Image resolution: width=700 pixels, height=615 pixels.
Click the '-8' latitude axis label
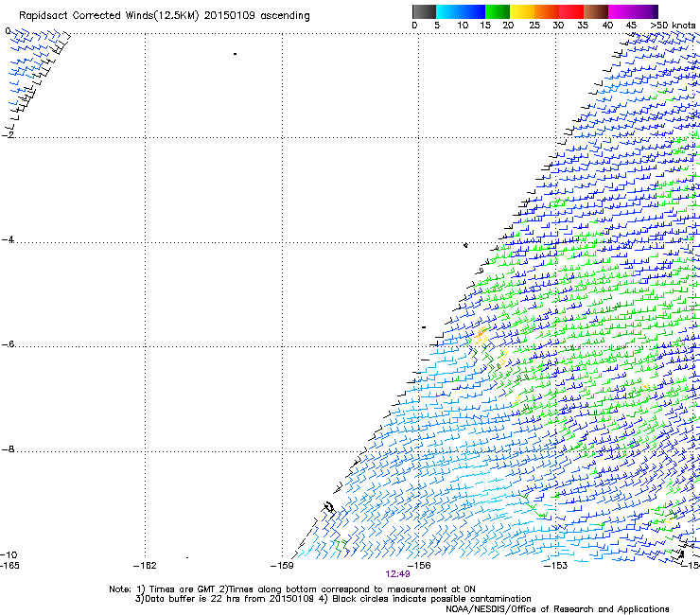click(x=8, y=449)
